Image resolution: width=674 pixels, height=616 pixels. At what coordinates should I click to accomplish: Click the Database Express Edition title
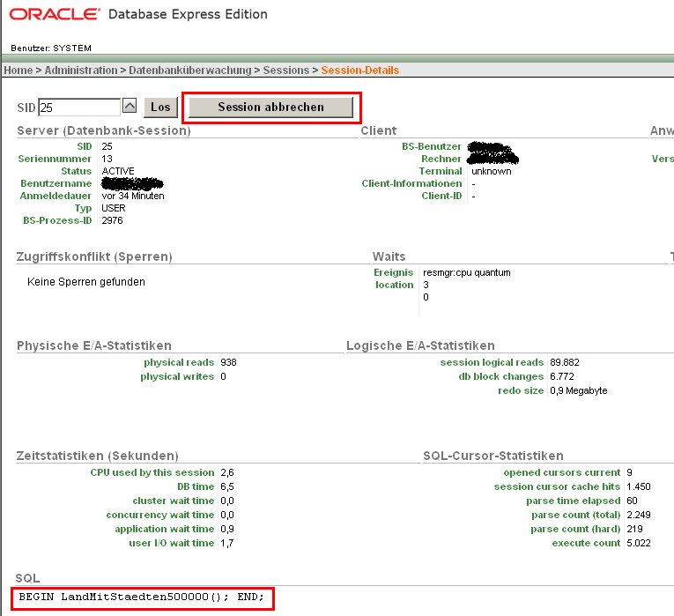[x=188, y=14]
